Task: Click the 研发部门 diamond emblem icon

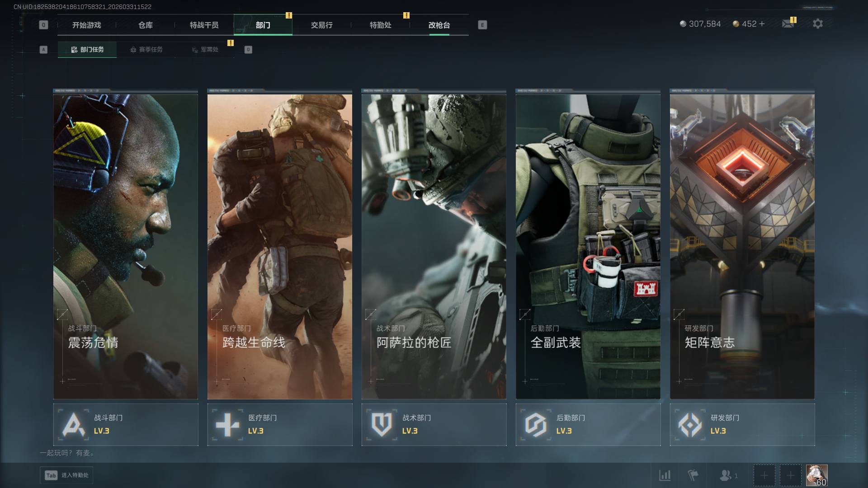Action: click(x=690, y=425)
